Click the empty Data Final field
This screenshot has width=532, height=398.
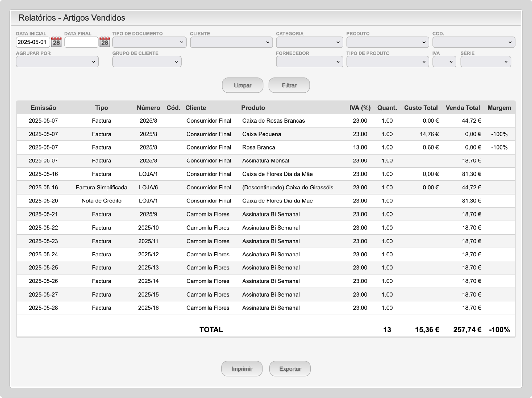[81, 42]
